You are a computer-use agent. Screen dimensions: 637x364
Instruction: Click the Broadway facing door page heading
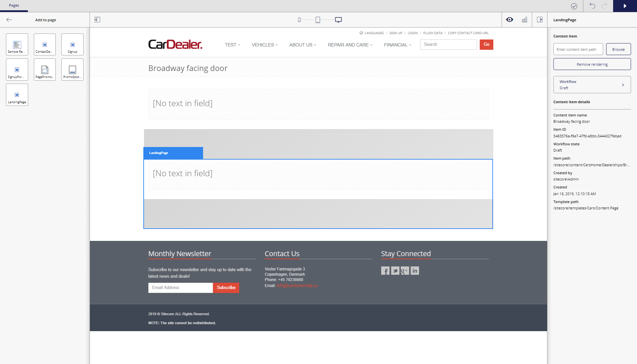pos(188,68)
